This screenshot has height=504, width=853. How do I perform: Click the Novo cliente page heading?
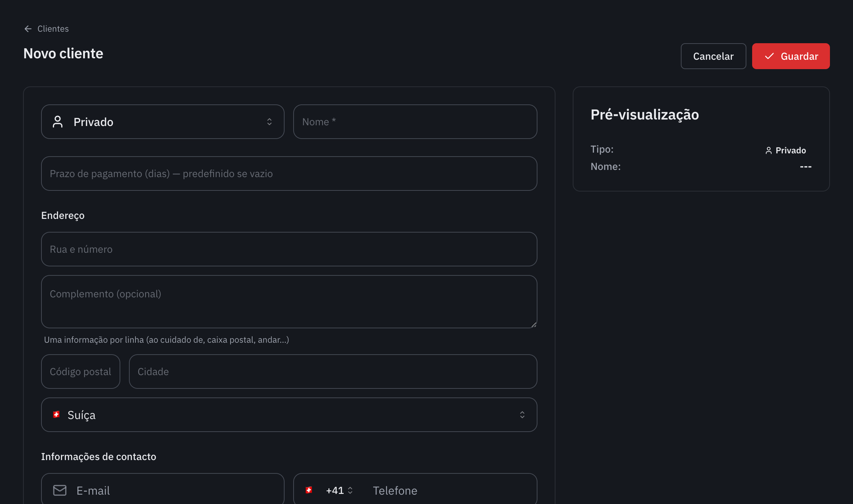(x=63, y=54)
